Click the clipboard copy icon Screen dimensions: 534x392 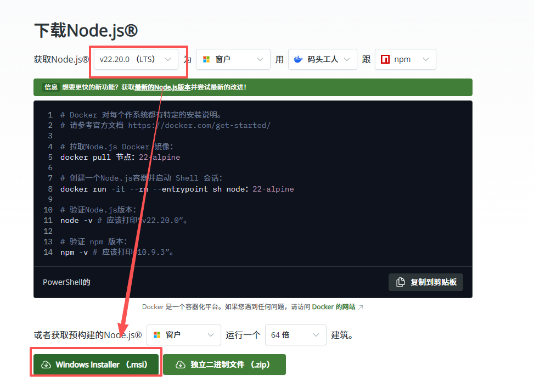tap(401, 282)
